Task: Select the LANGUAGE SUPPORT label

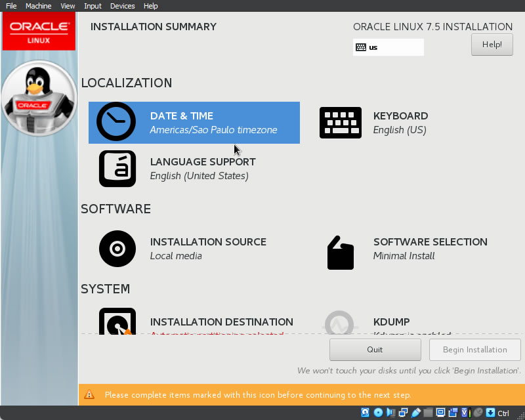Action: click(203, 162)
